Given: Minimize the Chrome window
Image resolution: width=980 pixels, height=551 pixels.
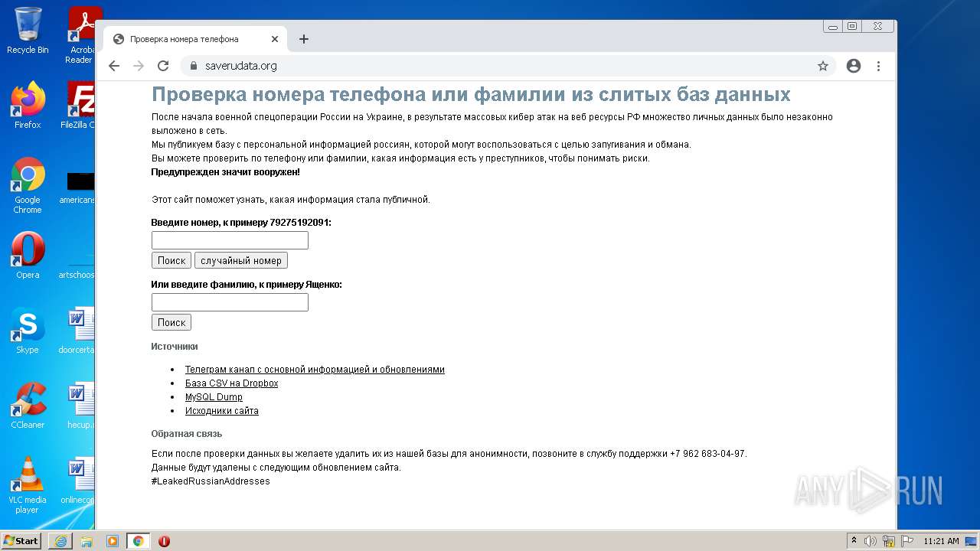Looking at the screenshot, I should pos(833,26).
